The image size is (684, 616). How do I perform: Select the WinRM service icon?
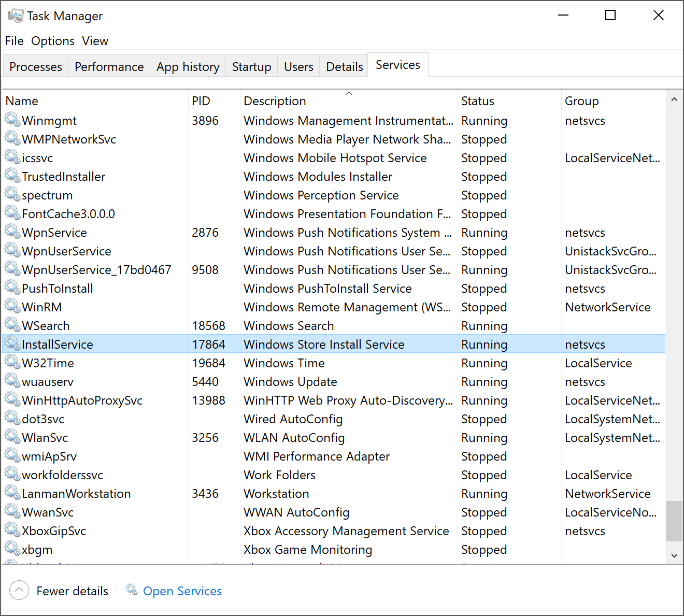coord(12,306)
